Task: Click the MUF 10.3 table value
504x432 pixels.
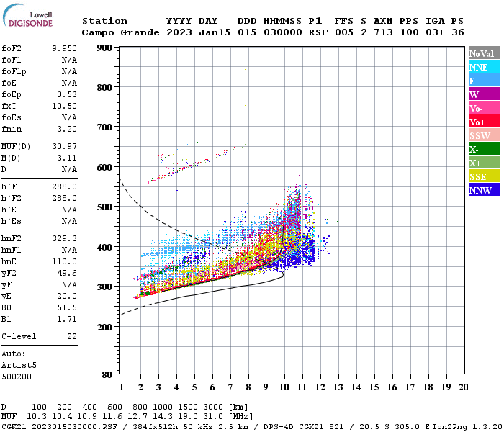Action: 37,417
